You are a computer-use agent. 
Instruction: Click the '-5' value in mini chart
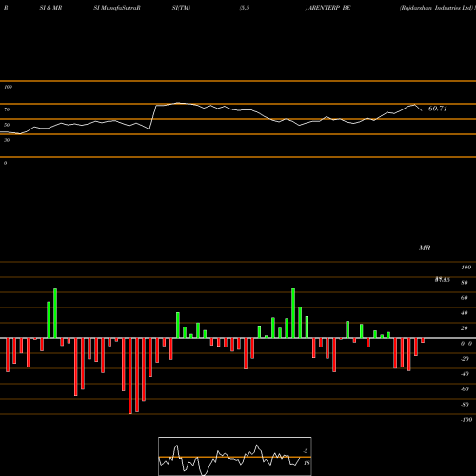[x=305, y=451]
